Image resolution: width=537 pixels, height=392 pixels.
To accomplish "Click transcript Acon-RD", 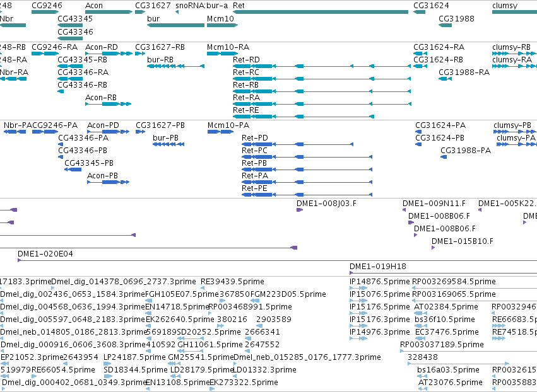I will (x=102, y=47).
